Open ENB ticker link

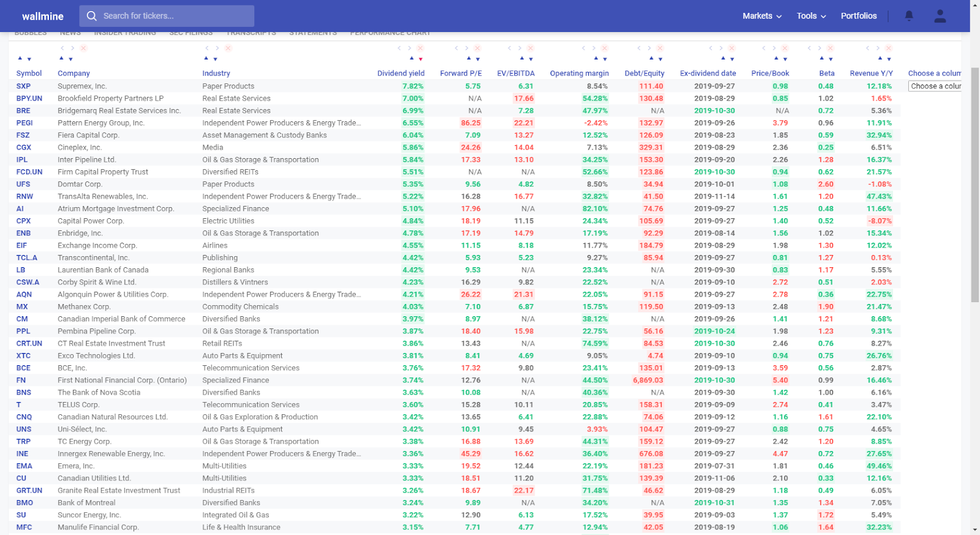coord(23,233)
